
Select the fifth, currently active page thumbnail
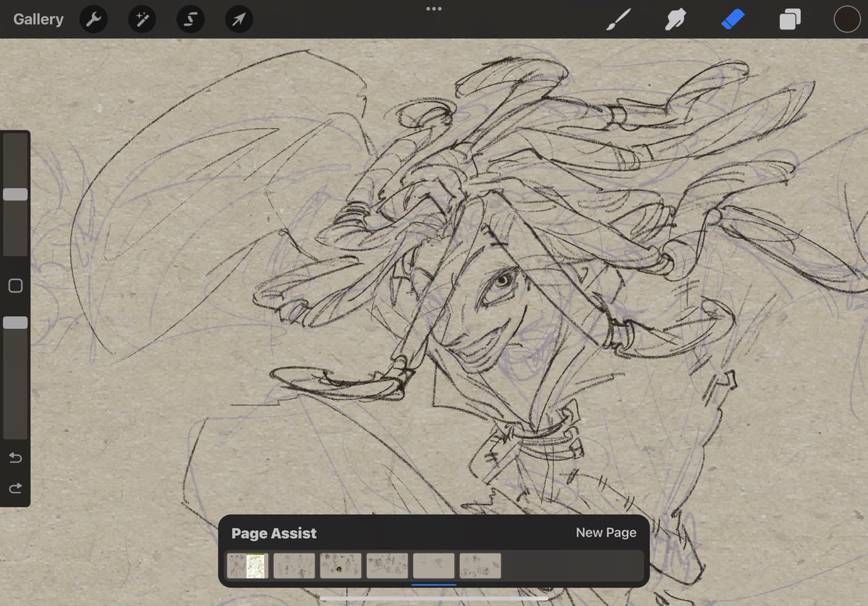click(433, 566)
